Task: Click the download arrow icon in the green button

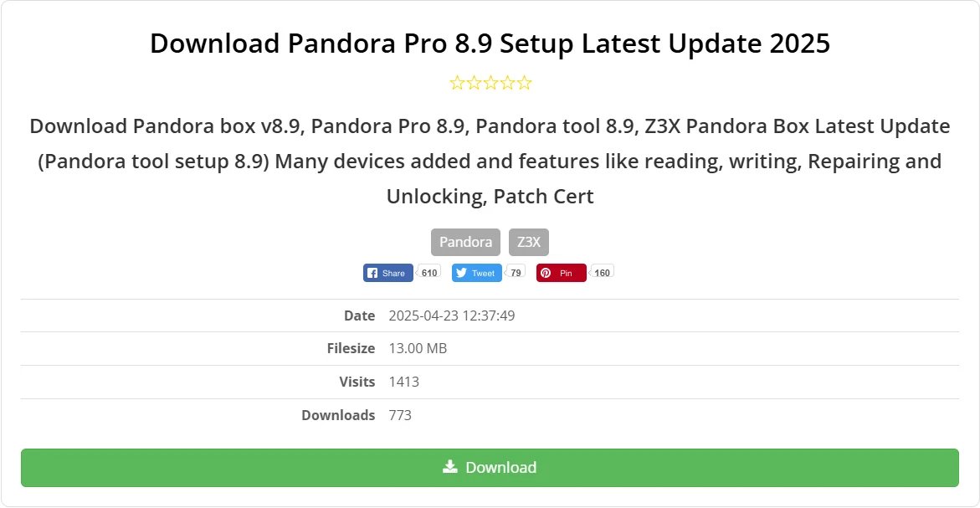Action: click(450, 467)
